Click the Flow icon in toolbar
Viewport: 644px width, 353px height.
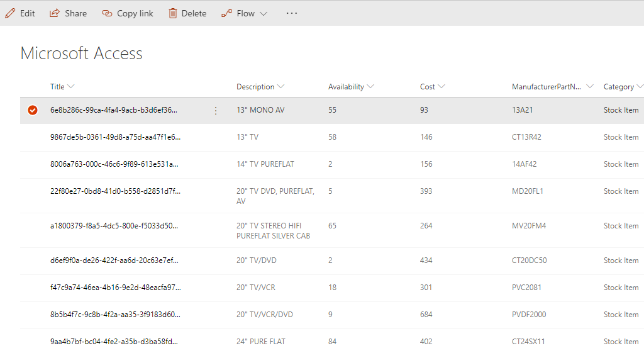(x=226, y=13)
